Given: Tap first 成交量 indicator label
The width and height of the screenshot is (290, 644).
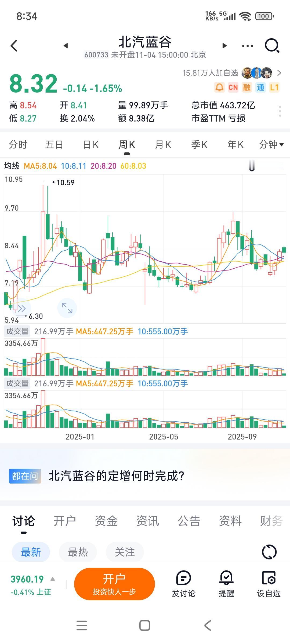Looking at the screenshot, I should [17, 331].
